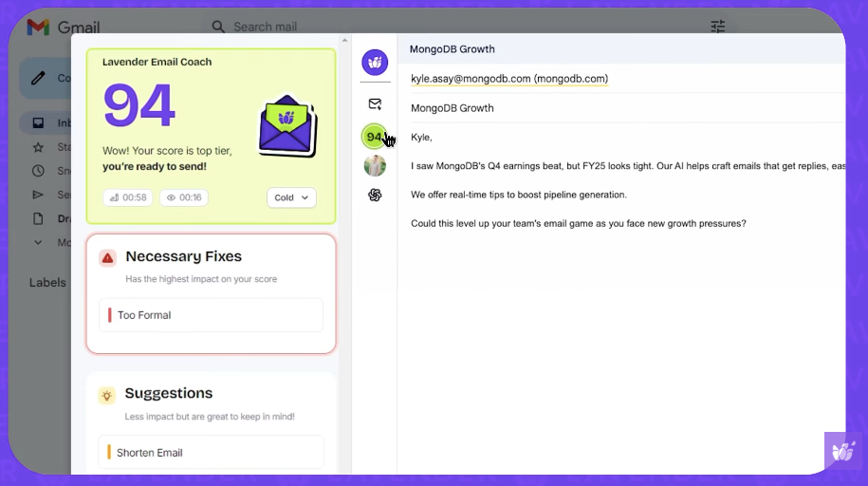Image resolution: width=868 pixels, height=486 pixels.
Task: Click the 00:16 reading time badge
Action: pyautogui.click(x=184, y=197)
